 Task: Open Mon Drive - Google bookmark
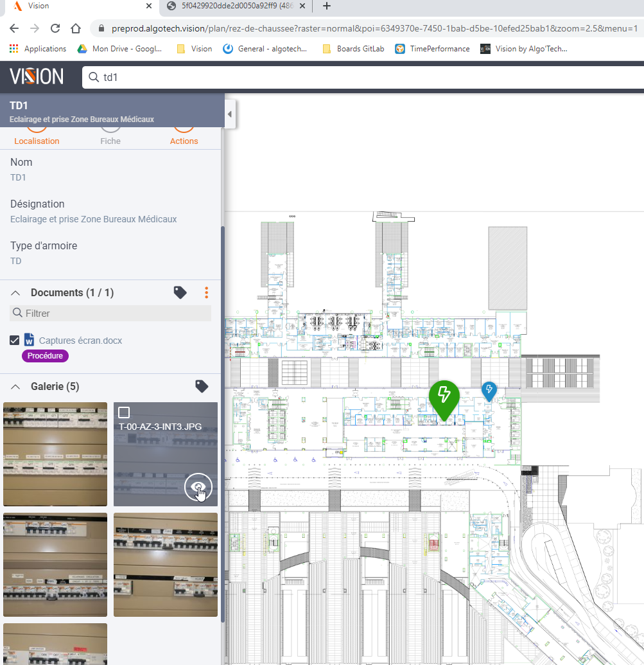119,49
